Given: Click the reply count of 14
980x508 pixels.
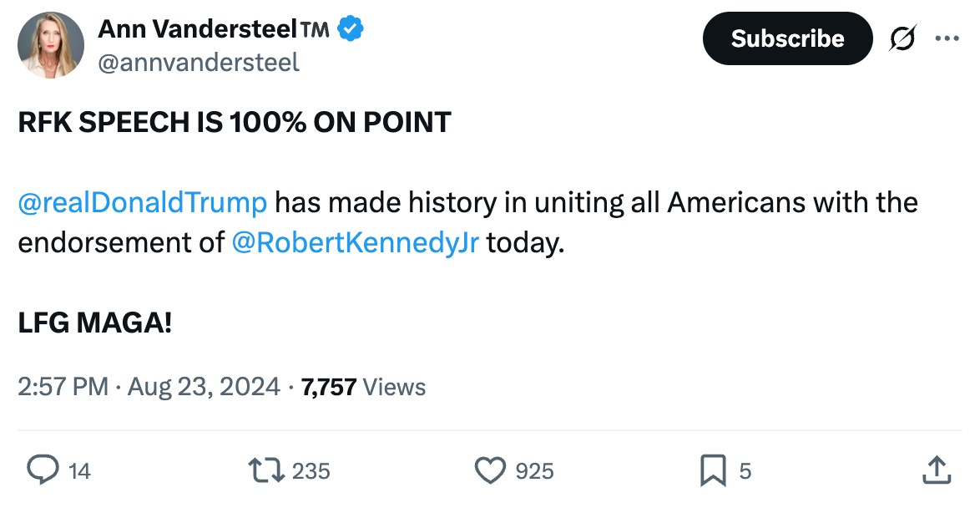Looking at the screenshot, I should point(79,471).
